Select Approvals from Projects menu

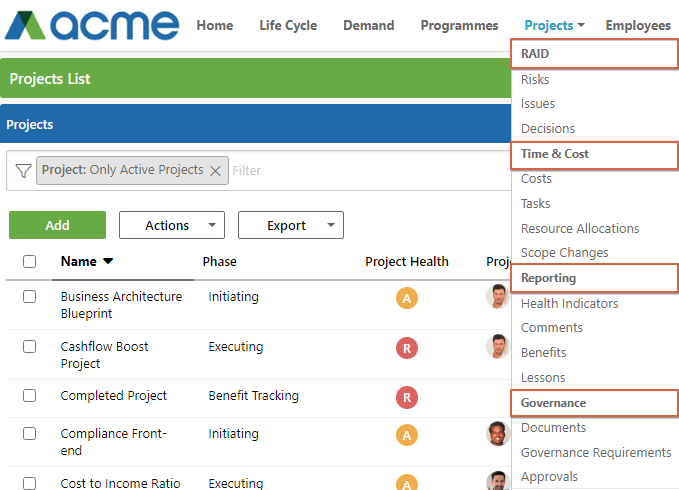pos(549,477)
